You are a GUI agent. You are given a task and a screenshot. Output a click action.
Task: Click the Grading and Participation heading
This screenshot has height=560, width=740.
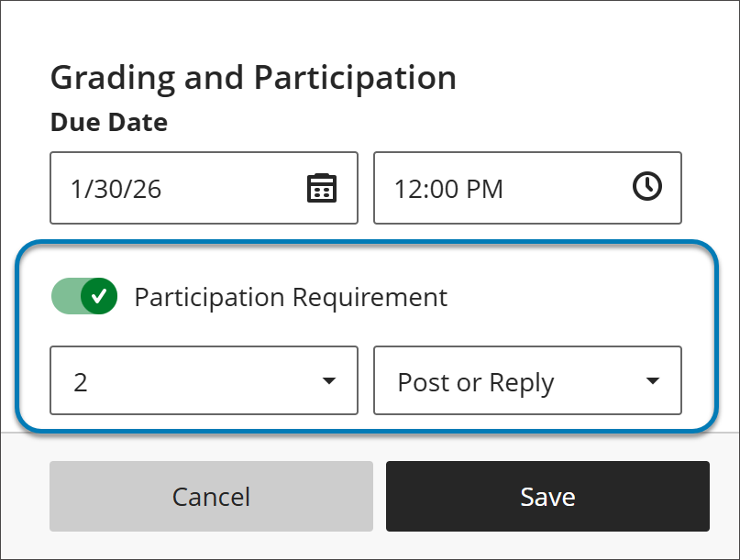click(254, 78)
